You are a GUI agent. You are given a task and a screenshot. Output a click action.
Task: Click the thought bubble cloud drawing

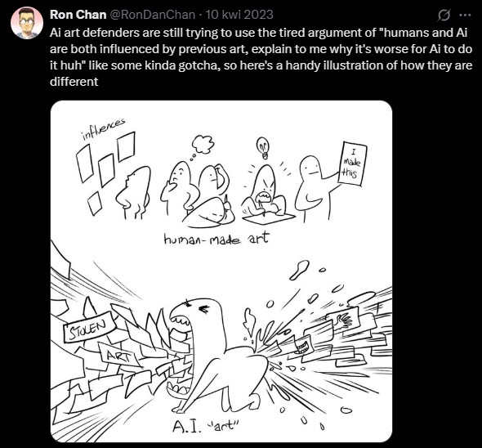coord(203,144)
